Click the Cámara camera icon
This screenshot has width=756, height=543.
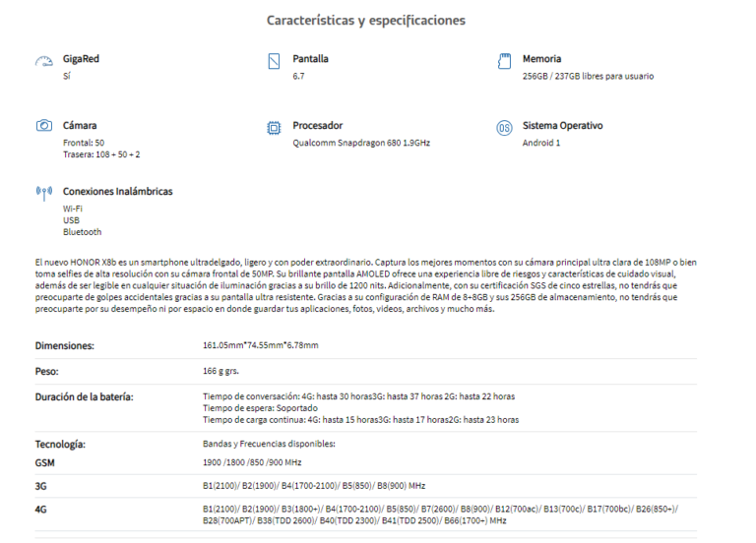[x=44, y=126]
